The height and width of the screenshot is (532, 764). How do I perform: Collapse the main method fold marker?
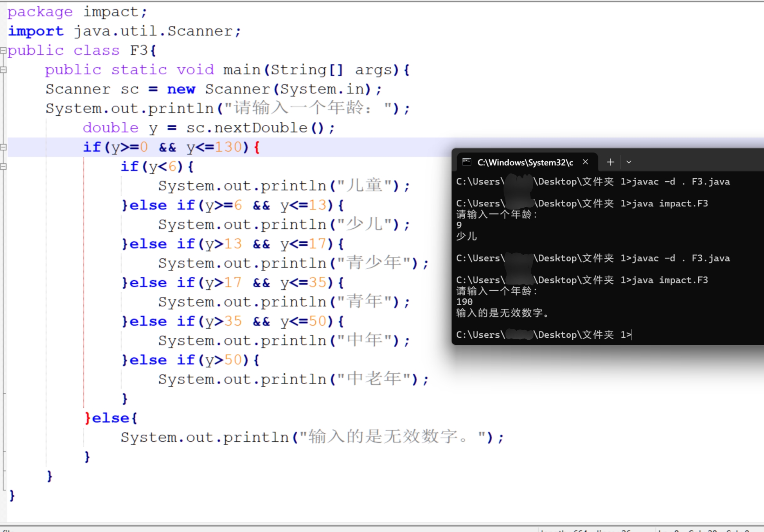3,70
